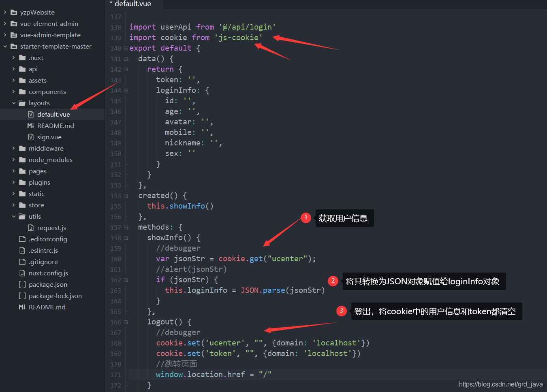Expand the api folder chevron
Screen dimensions: 547x392
(x=13, y=69)
